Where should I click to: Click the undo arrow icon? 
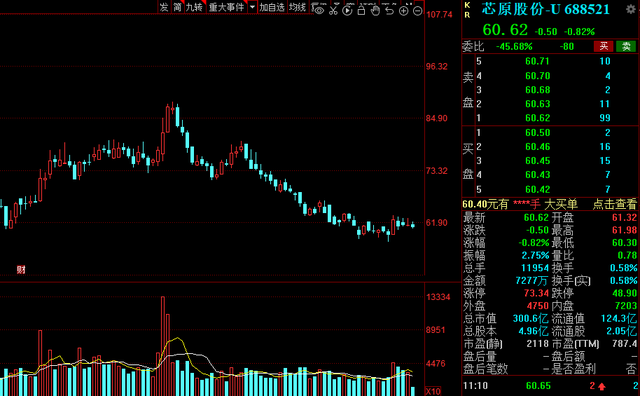coord(389,11)
